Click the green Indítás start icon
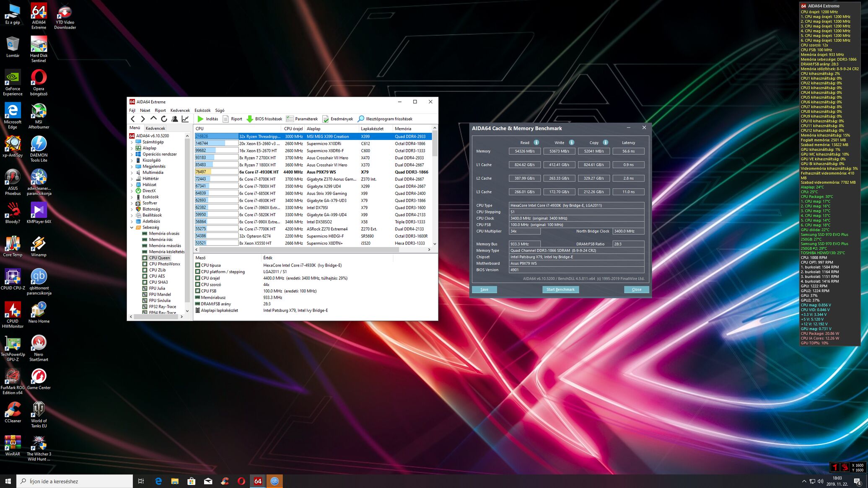The height and width of the screenshot is (488, 868). tap(200, 119)
